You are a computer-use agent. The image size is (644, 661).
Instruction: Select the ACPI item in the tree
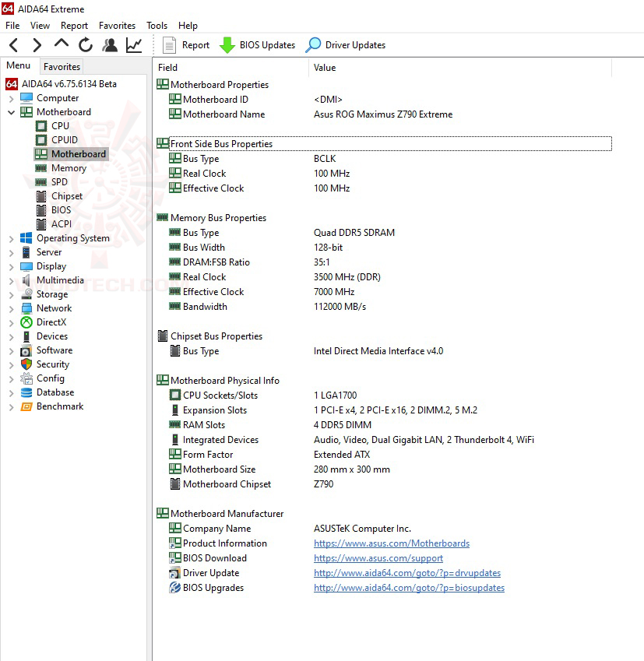pyautogui.click(x=62, y=224)
